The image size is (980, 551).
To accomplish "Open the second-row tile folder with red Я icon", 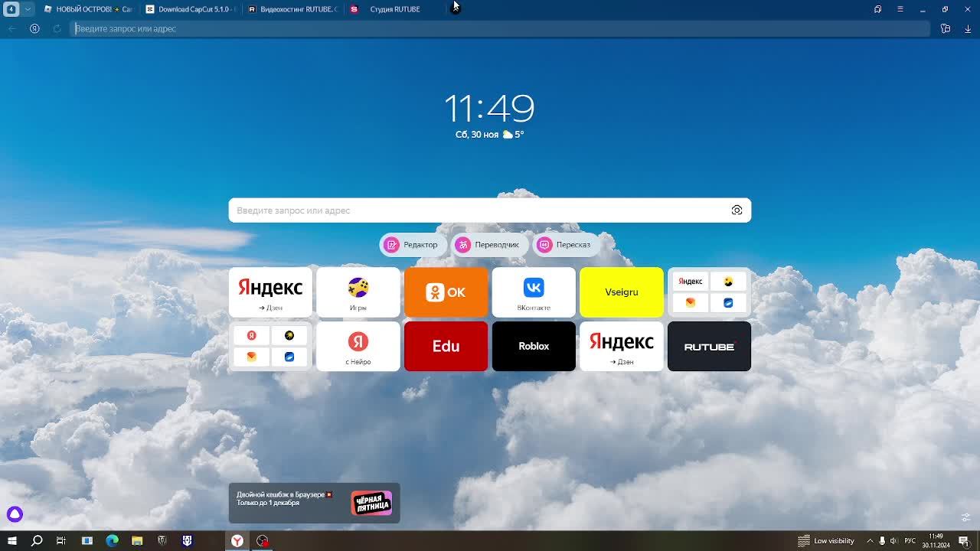I will 270,346.
